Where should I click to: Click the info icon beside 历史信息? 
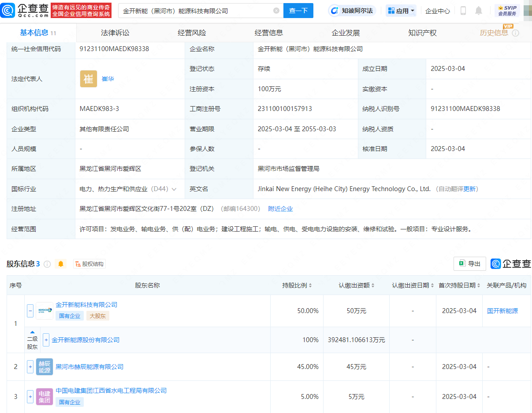coord(515,33)
